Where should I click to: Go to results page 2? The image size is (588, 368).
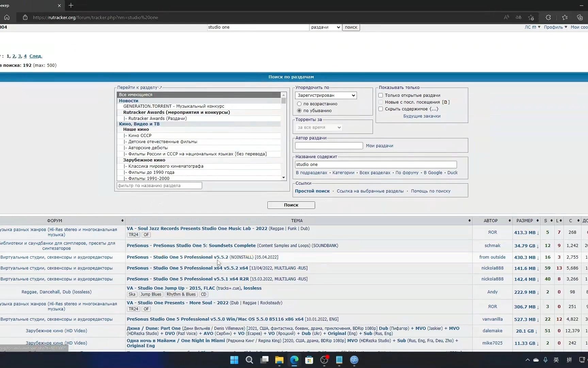14,56
